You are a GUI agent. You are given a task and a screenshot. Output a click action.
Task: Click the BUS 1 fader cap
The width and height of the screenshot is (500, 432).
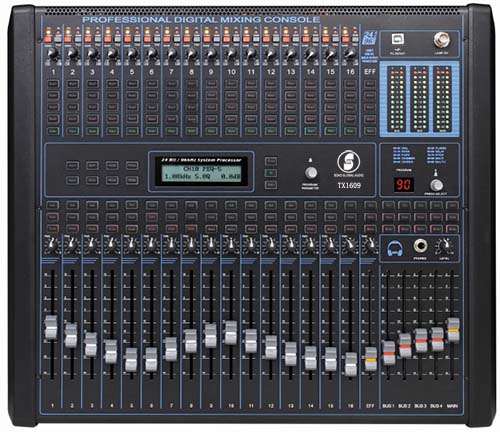tap(389, 353)
